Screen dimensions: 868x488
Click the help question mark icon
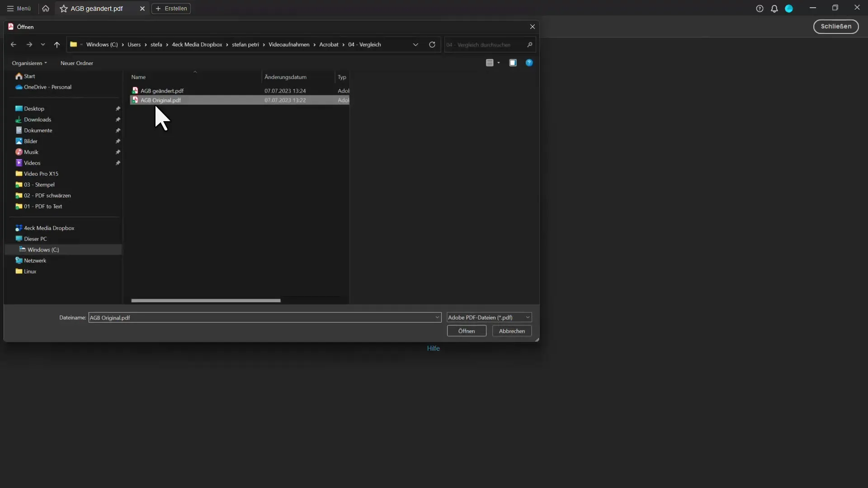click(x=529, y=62)
